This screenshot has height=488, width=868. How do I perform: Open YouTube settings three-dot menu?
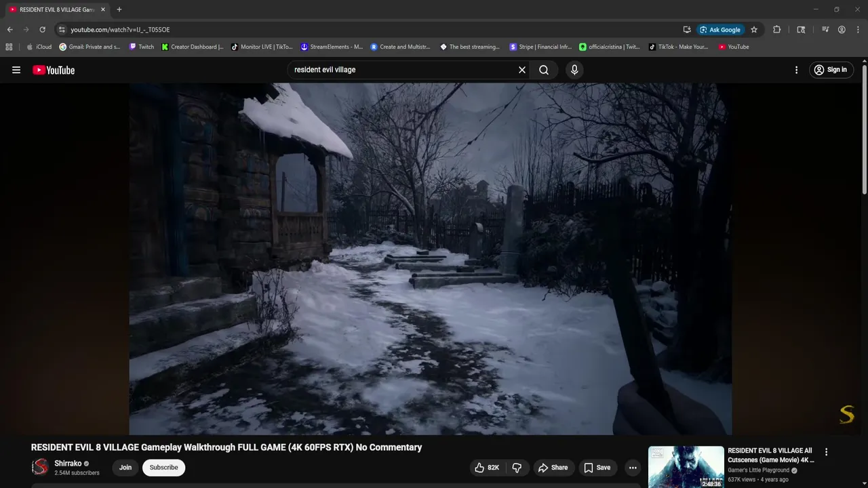point(796,70)
